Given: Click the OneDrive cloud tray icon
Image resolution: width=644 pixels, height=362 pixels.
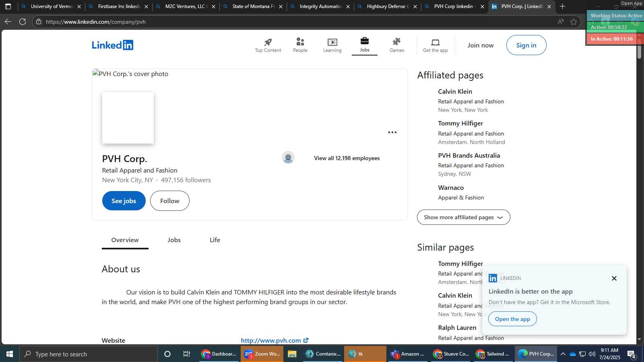Looking at the screenshot, I should 572,354.
